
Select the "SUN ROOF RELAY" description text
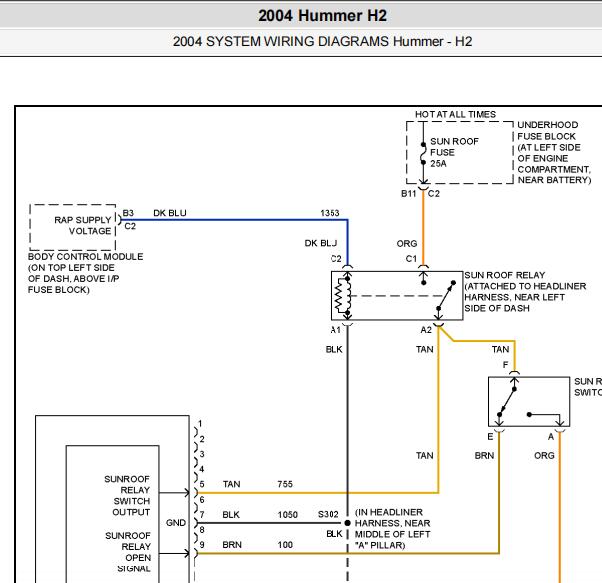point(525,292)
